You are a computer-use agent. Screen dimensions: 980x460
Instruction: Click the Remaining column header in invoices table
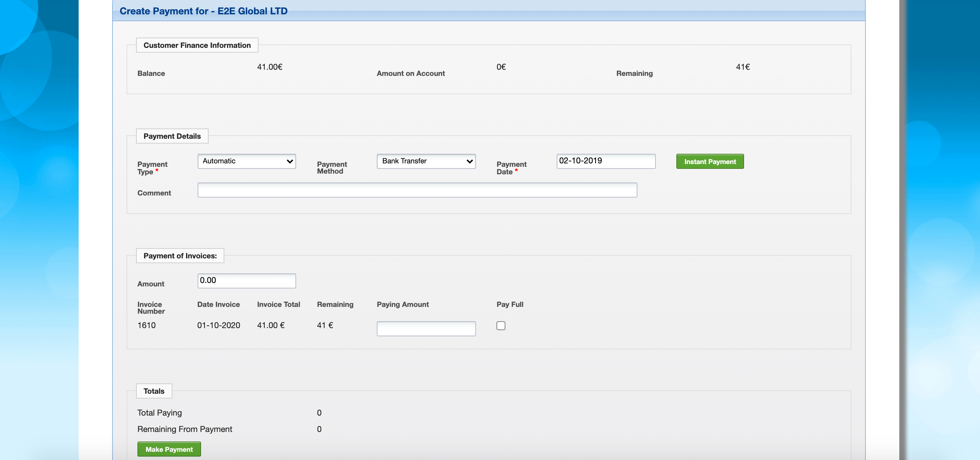coord(335,305)
